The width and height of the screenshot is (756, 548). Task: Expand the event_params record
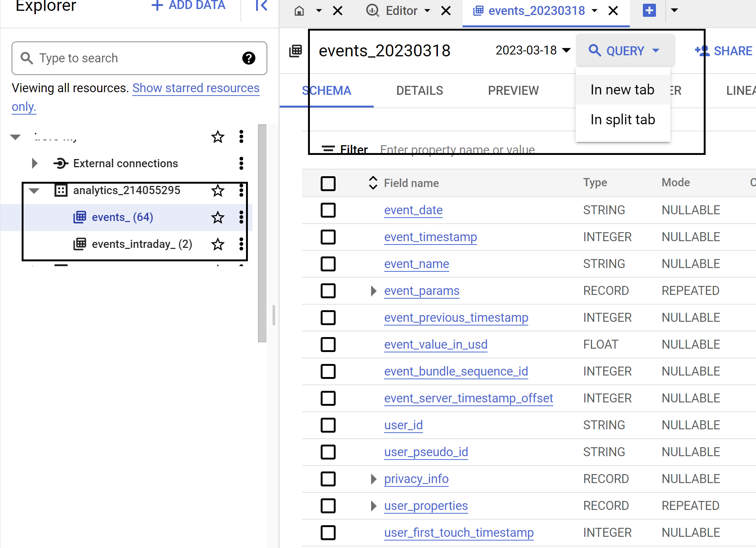click(373, 291)
